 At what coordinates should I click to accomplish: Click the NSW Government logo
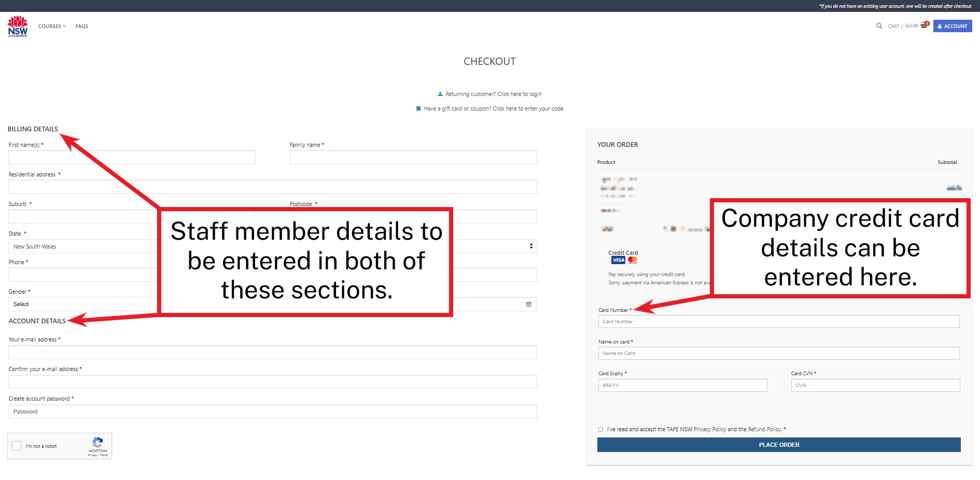click(18, 26)
